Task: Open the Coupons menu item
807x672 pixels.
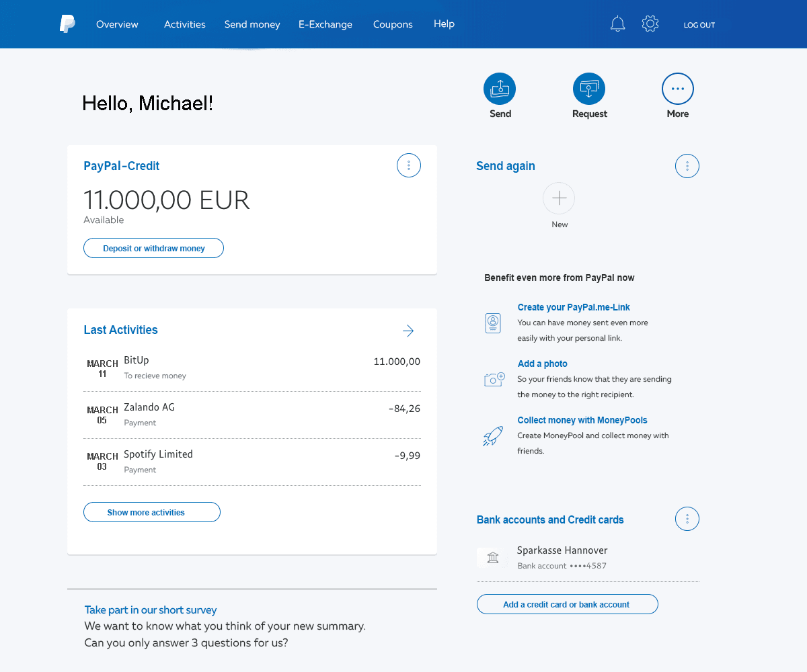Action: pos(393,24)
